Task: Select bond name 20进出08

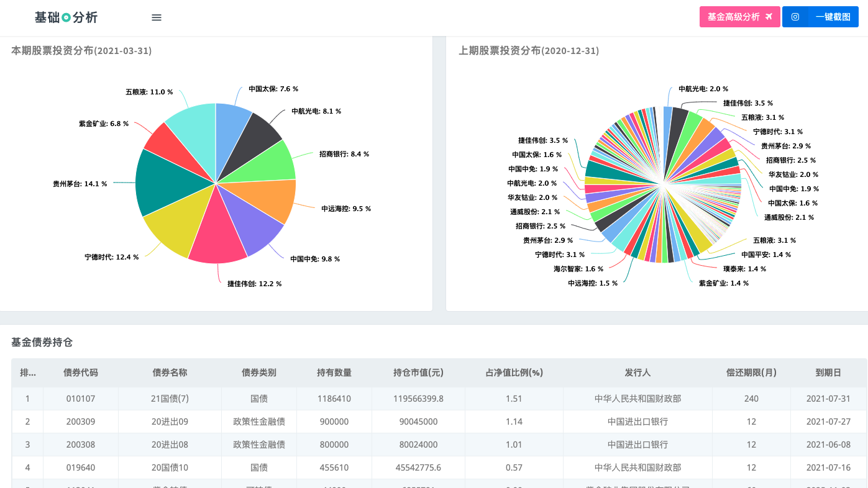Action: click(170, 445)
